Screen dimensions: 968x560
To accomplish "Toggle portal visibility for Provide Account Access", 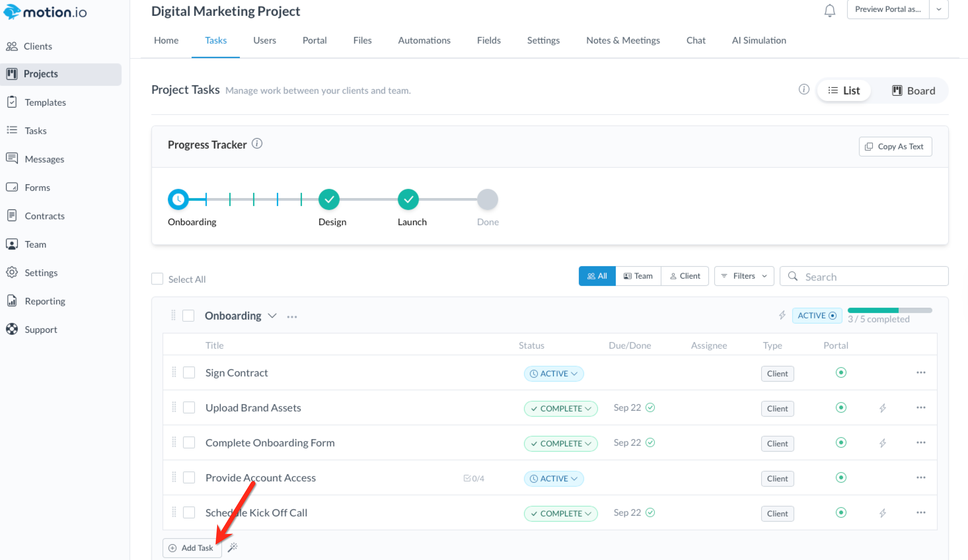I will coord(841,477).
